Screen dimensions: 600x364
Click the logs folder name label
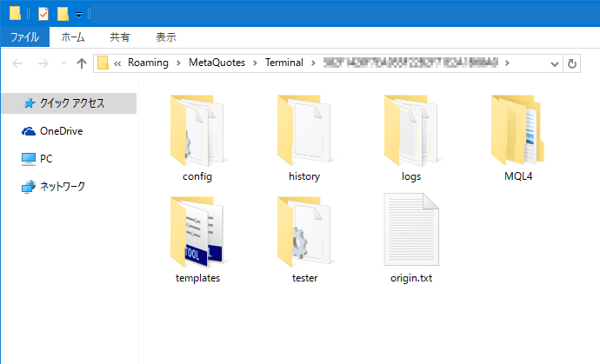[411, 176]
